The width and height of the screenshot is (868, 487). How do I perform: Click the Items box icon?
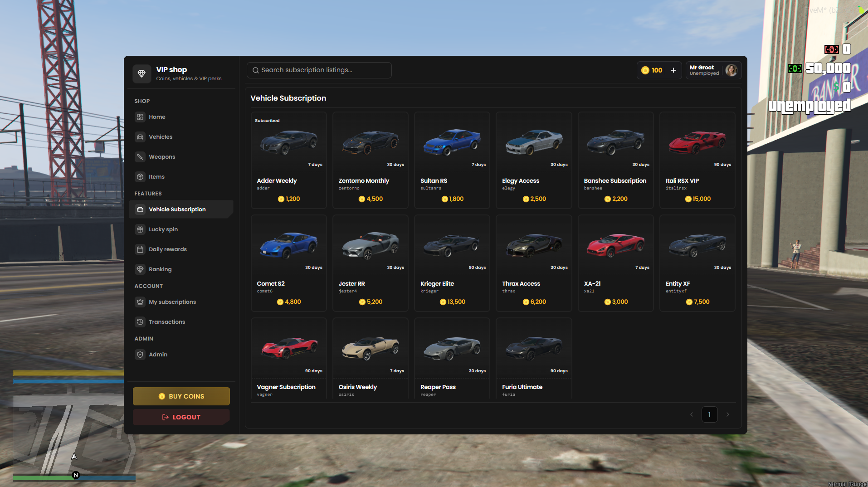click(140, 177)
